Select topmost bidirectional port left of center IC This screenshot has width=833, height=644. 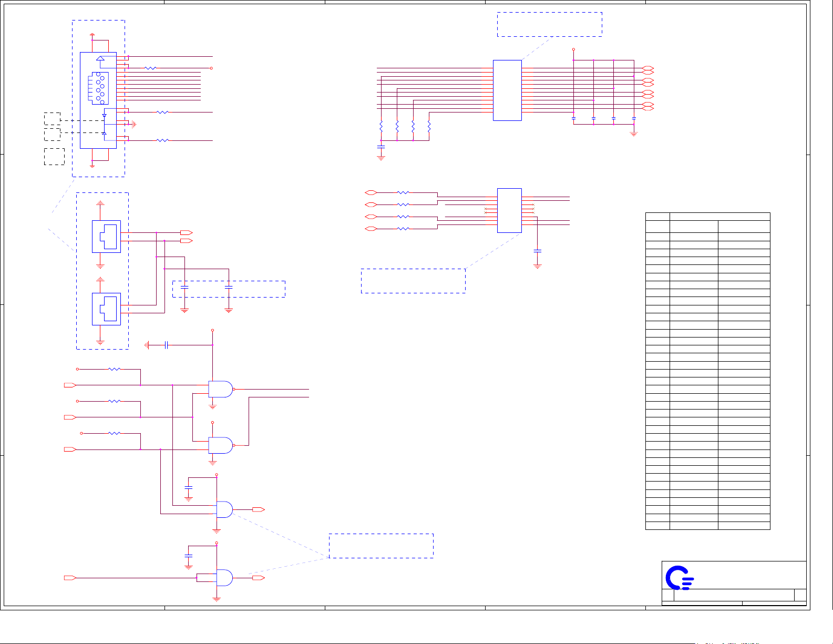coord(371,193)
